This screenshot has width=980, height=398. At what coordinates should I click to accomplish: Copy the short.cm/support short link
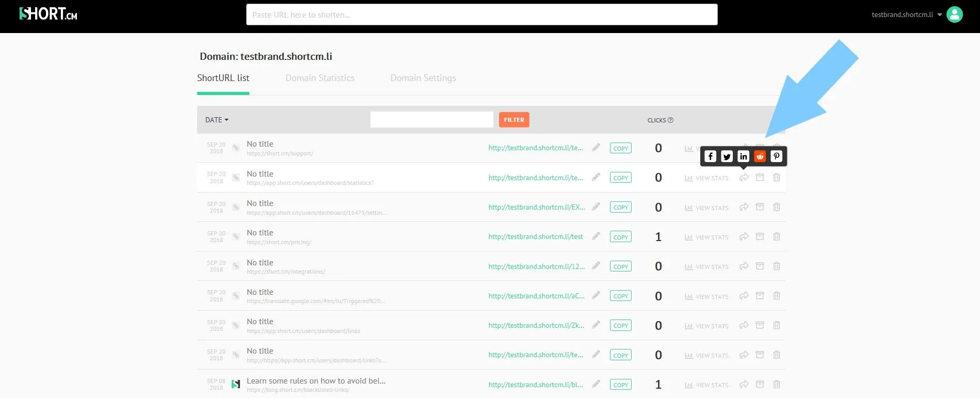[x=620, y=148]
